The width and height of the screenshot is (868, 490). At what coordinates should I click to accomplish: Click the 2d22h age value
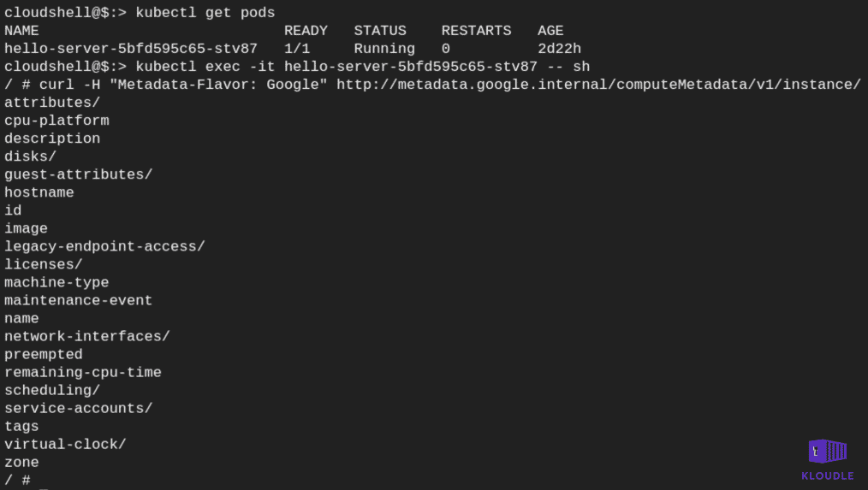(559, 49)
